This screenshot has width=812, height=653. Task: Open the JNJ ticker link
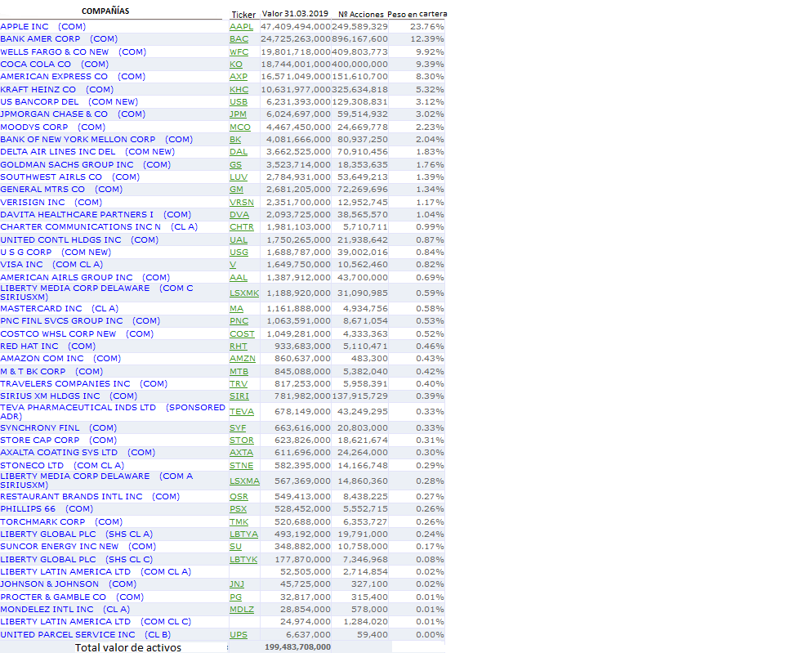tap(237, 584)
